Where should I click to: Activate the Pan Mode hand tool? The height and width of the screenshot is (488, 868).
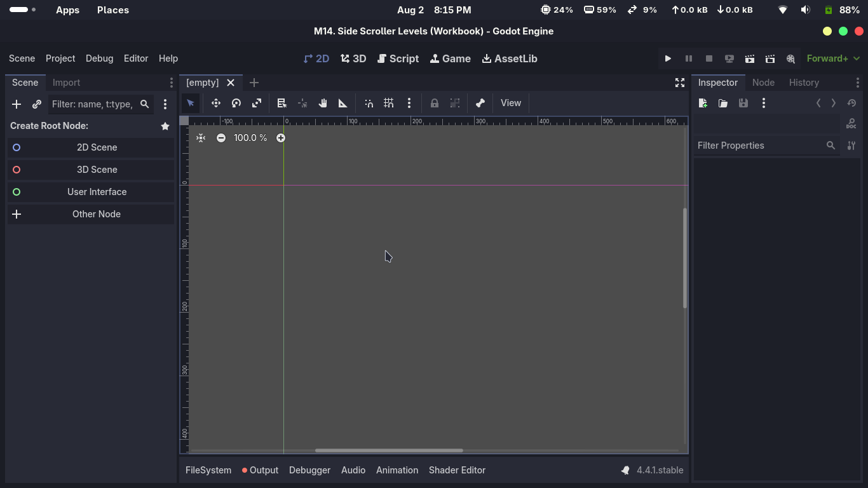(323, 103)
